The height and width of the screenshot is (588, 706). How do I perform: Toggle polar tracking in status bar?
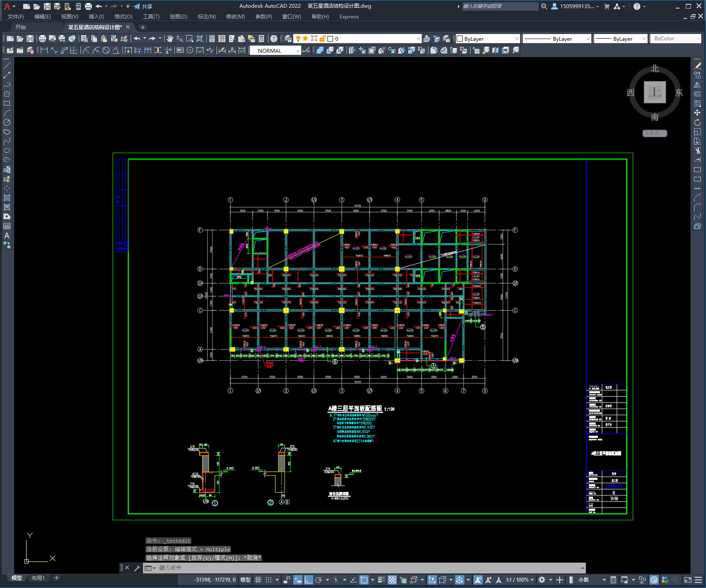click(319, 580)
